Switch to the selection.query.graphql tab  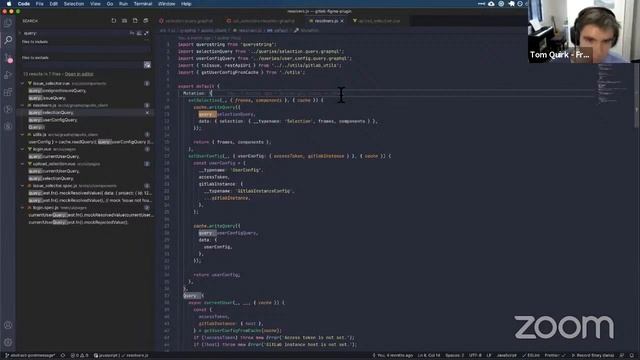[186, 21]
